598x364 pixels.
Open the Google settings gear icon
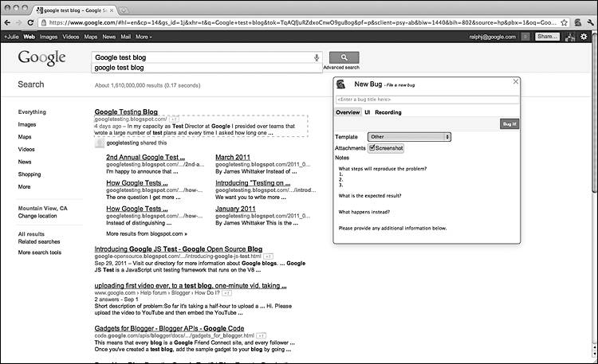(x=584, y=37)
